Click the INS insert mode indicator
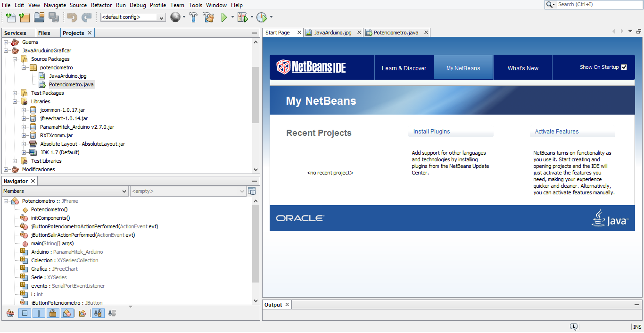 coord(637,327)
